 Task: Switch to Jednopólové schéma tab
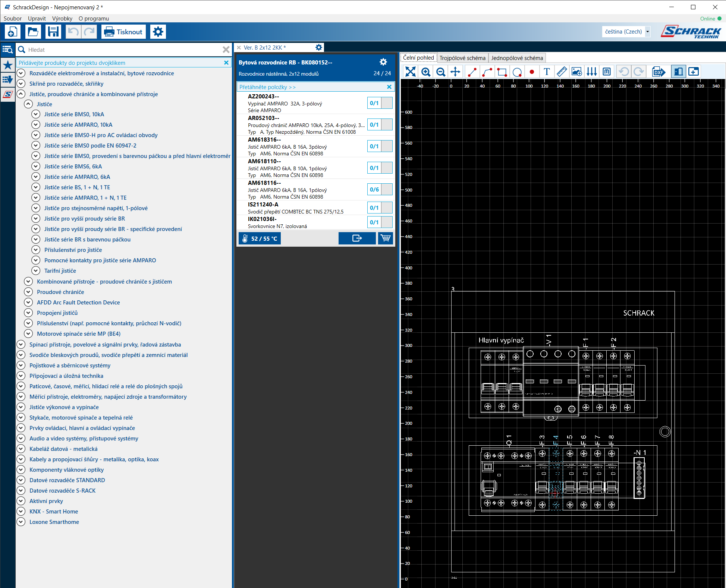[517, 58]
